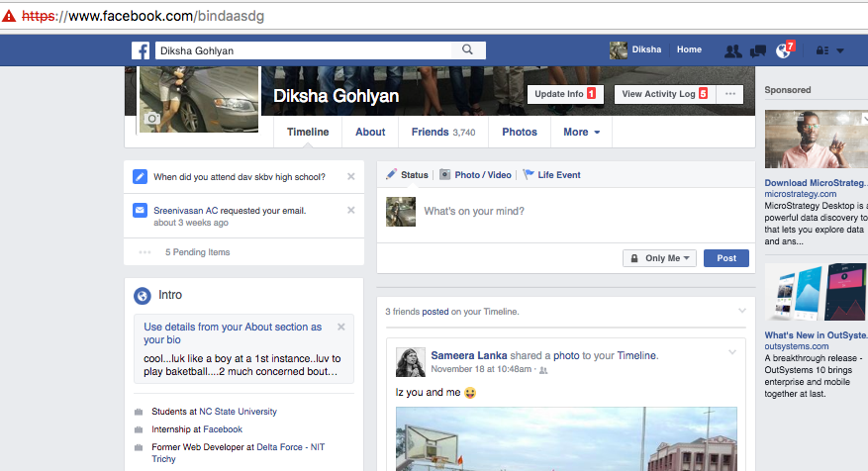Click the 'photo' link in Sameera's post
This screenshot has height=471, width=868.
click(x=566, y=355)
